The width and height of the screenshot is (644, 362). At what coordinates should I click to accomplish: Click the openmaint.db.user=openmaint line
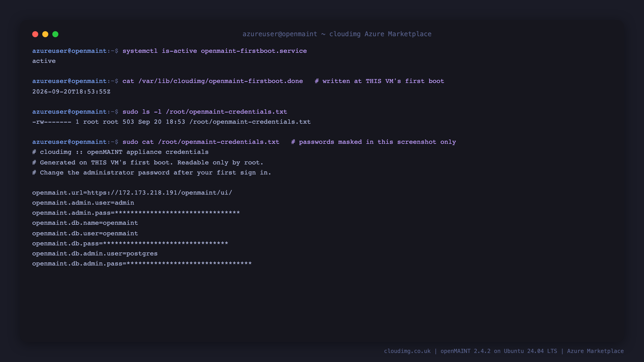pos(85,233)
